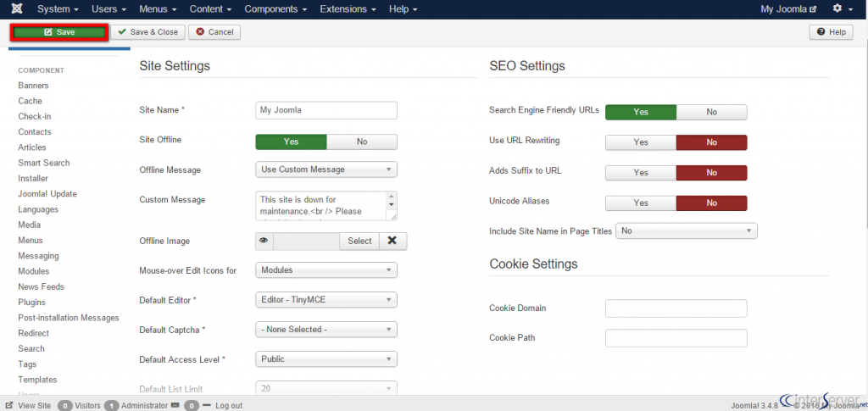Set Adds Suffix to URL to No
Viewport: 868px width, 411px height.
712,173
